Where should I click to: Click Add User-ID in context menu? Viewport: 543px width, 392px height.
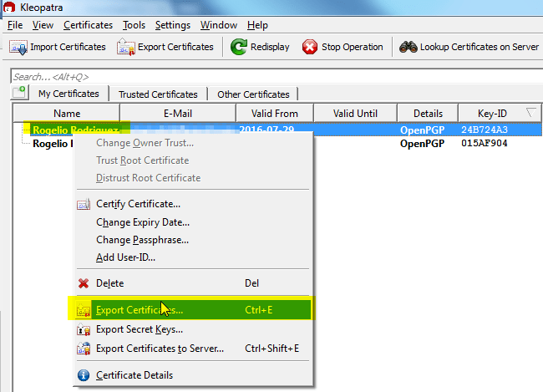125,257
